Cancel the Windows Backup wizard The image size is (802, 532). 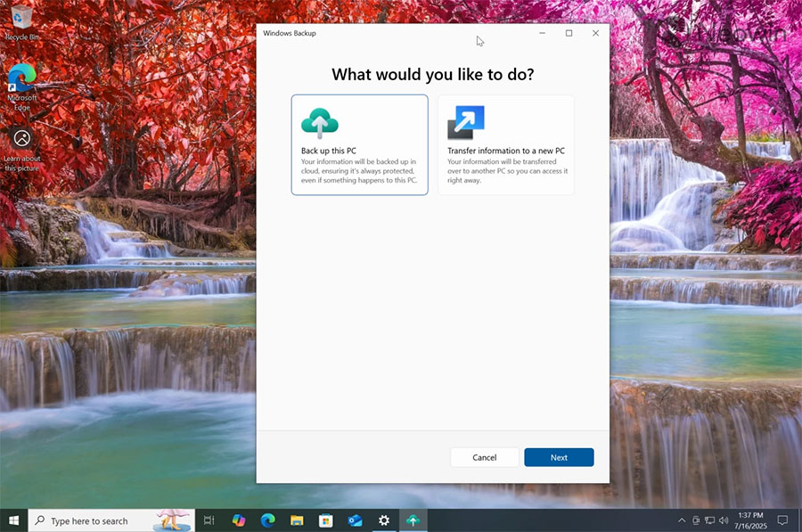484,457
